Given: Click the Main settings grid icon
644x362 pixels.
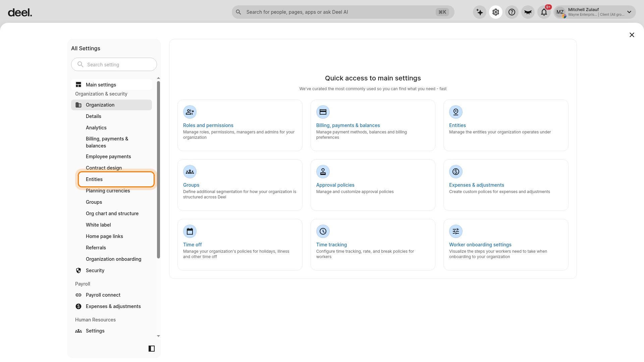Looking at the screenshot, I should [x=78, y=84].
